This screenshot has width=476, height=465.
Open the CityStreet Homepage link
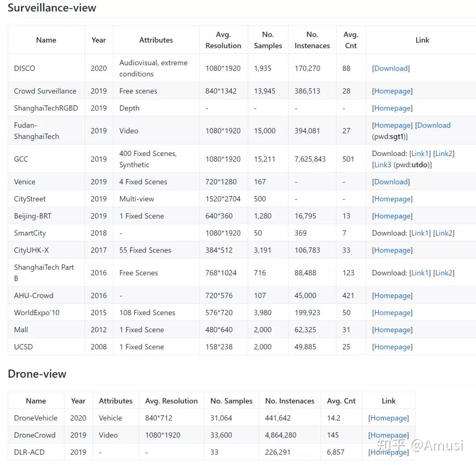(392, 199)
